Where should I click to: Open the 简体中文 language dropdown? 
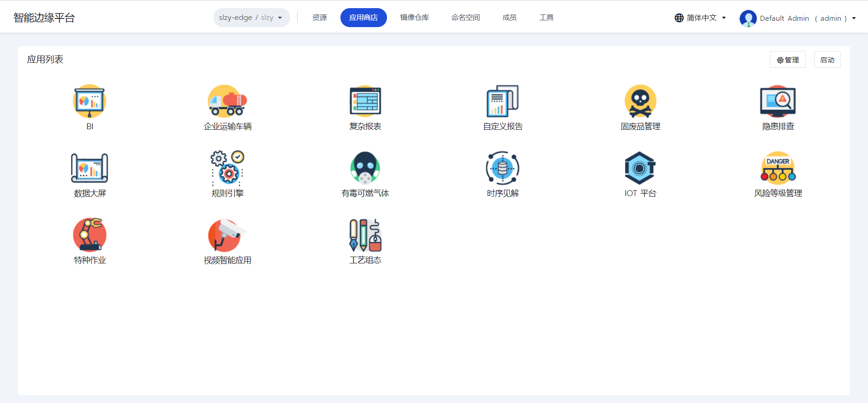[x=700, y=18]
